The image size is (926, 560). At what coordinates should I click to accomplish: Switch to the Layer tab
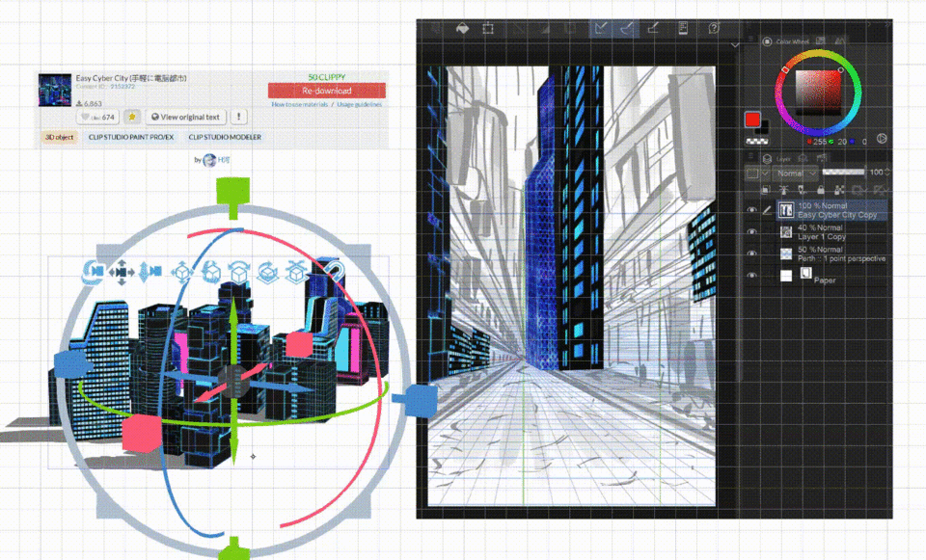click(777, 159)
